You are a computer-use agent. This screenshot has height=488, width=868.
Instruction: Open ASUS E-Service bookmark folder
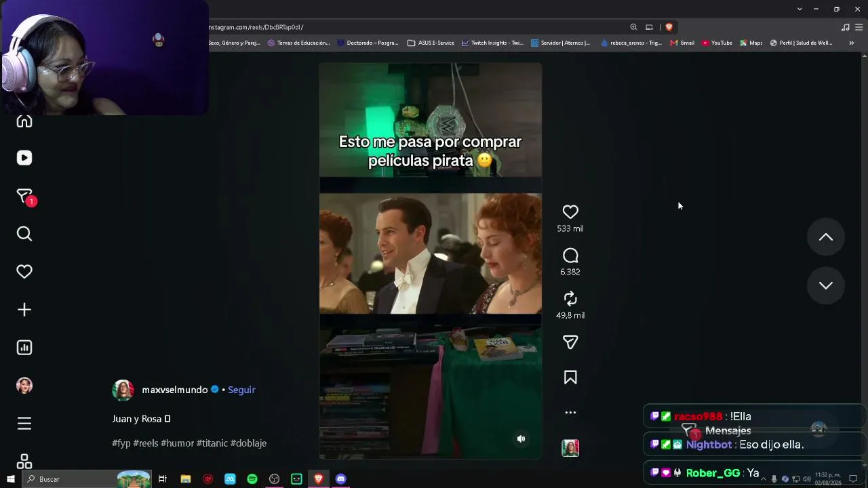431,43
